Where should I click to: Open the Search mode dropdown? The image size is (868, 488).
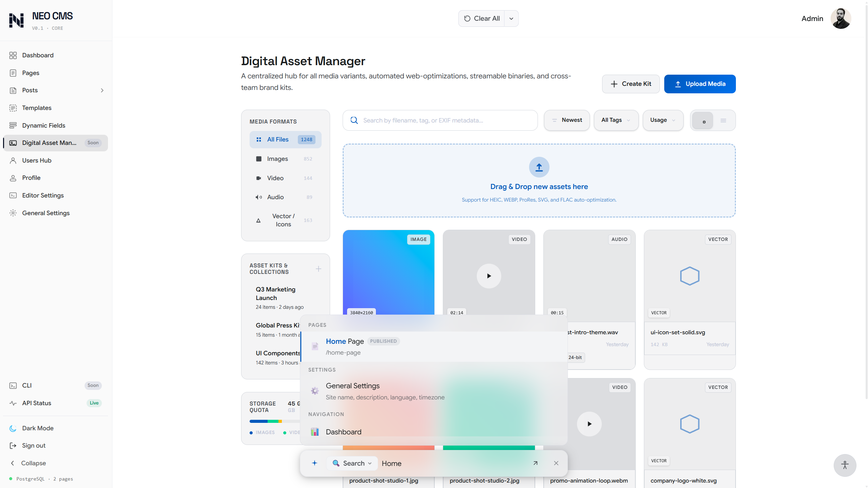point(352,463)
